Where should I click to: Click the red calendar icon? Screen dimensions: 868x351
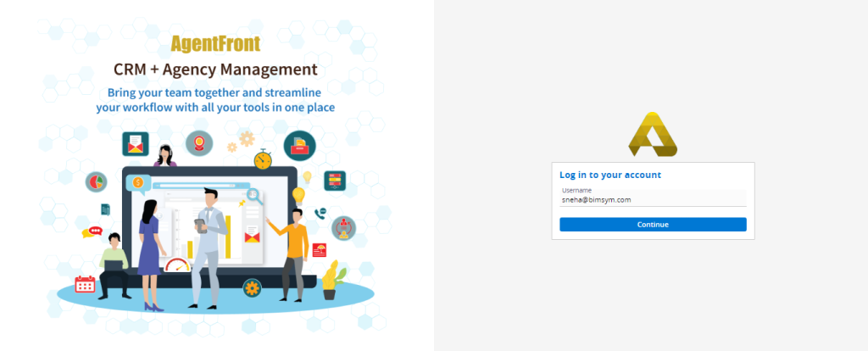point(85,284)
